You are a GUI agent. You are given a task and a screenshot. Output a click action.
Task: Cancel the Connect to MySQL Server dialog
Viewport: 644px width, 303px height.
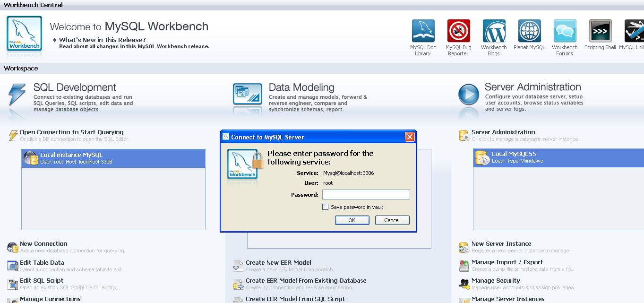[x=392, y=220]
